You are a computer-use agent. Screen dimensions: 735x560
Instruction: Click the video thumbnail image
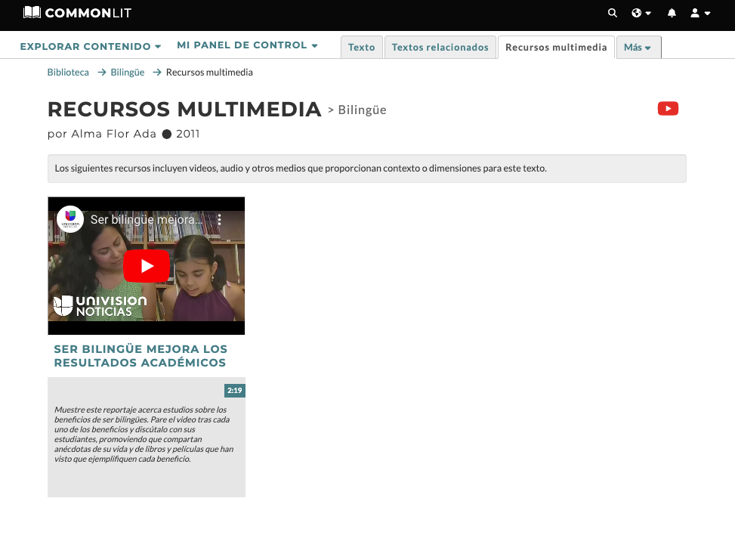[147, 266]
